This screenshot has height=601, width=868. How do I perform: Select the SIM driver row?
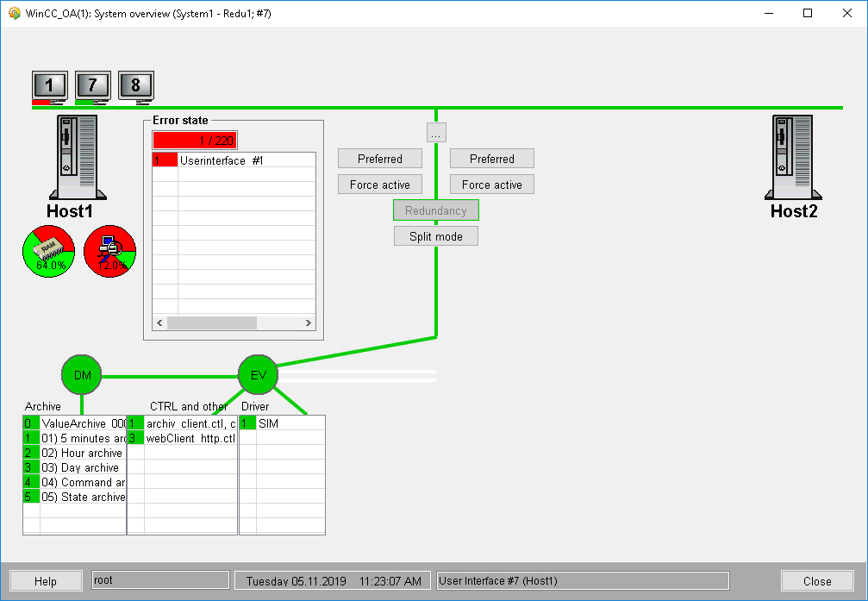(x=283, y=423)
